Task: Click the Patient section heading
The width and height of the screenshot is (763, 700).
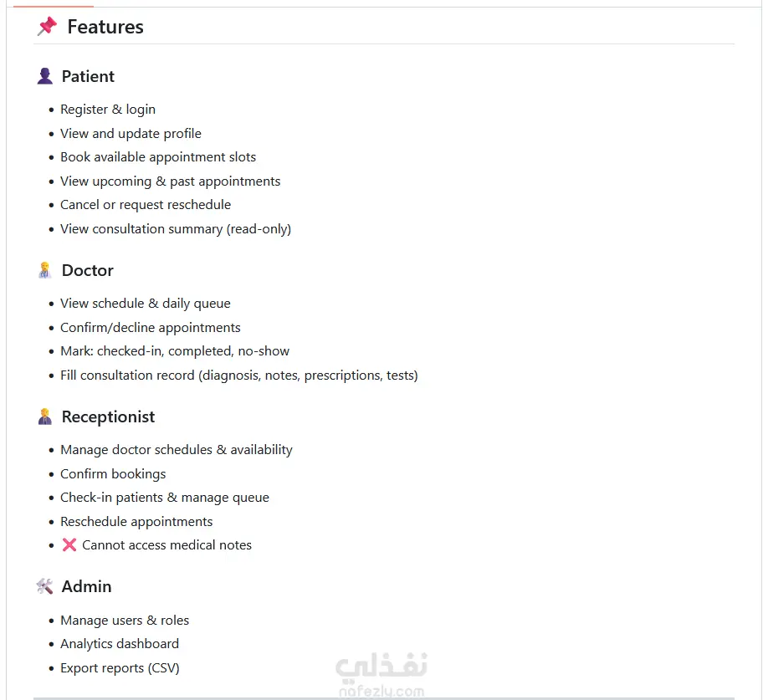Action: click(x=88, y=76)
